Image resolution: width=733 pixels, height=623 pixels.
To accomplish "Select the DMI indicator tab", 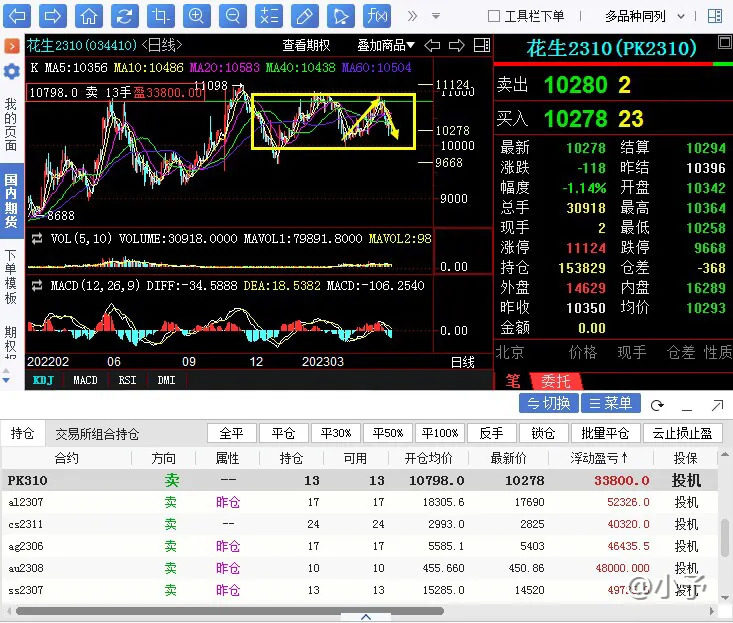I will 166,380.
